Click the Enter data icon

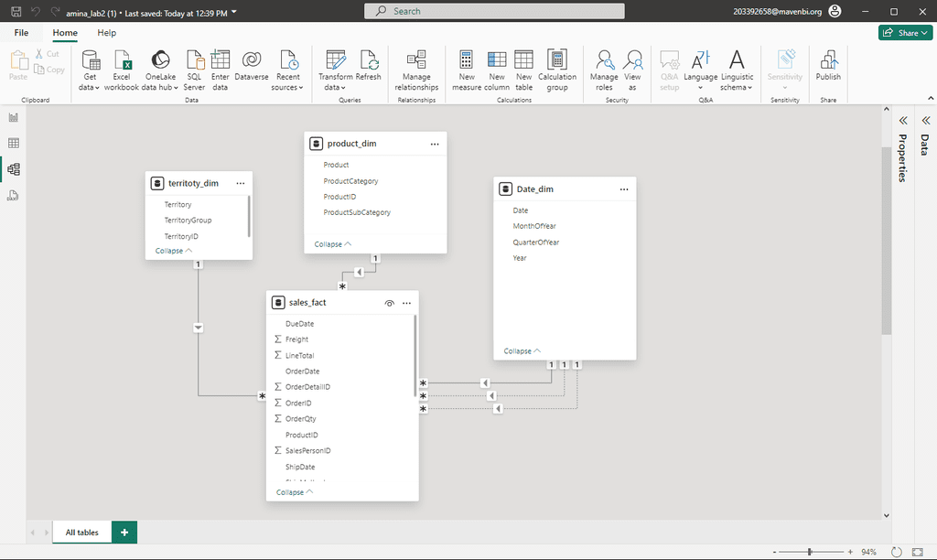tap(220, 60)
